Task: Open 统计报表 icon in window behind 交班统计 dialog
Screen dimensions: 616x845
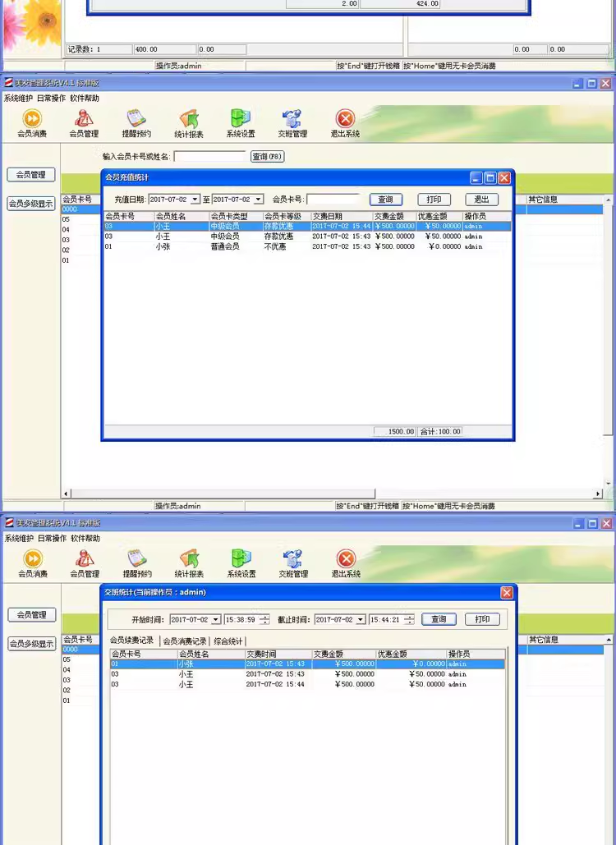Action: click(189, 563)
